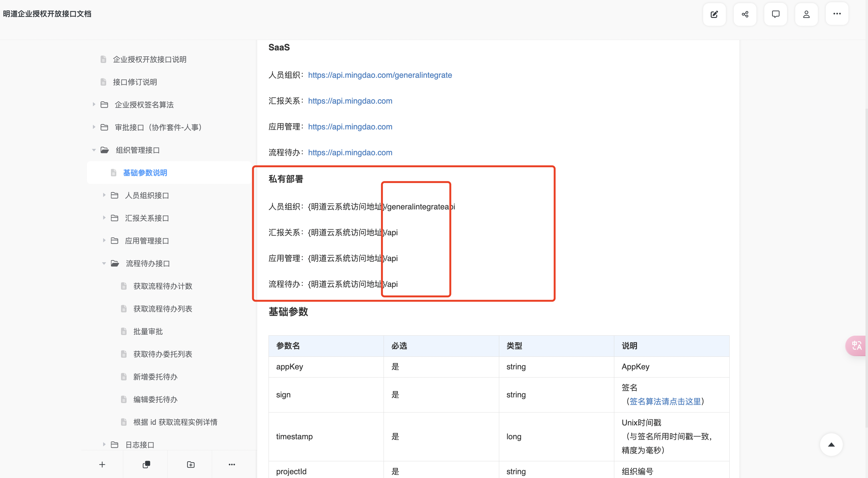
Task: Click the translate floating icon
Action: point(857,345)
